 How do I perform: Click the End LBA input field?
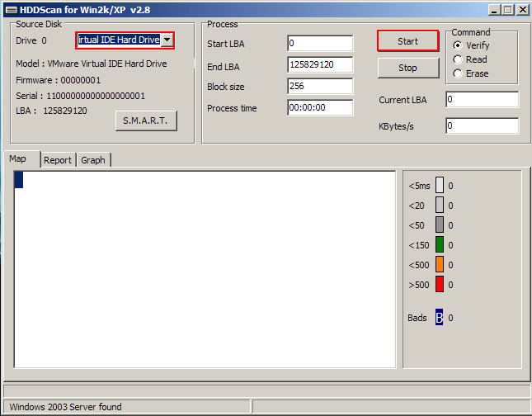(x=320, y=64)
